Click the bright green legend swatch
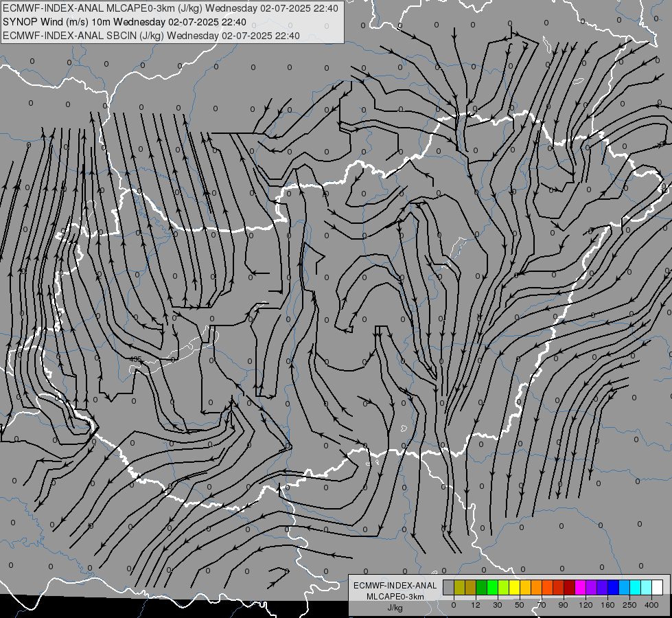This screenshot has width=672, height=618. [x=492, y=587]
